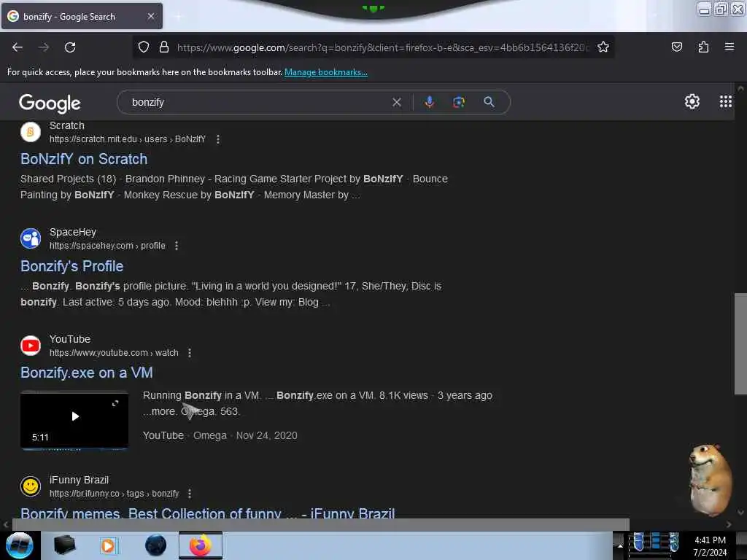Open the Extensions menu
This screenshot has width=747, height=560.
point(703,47)
